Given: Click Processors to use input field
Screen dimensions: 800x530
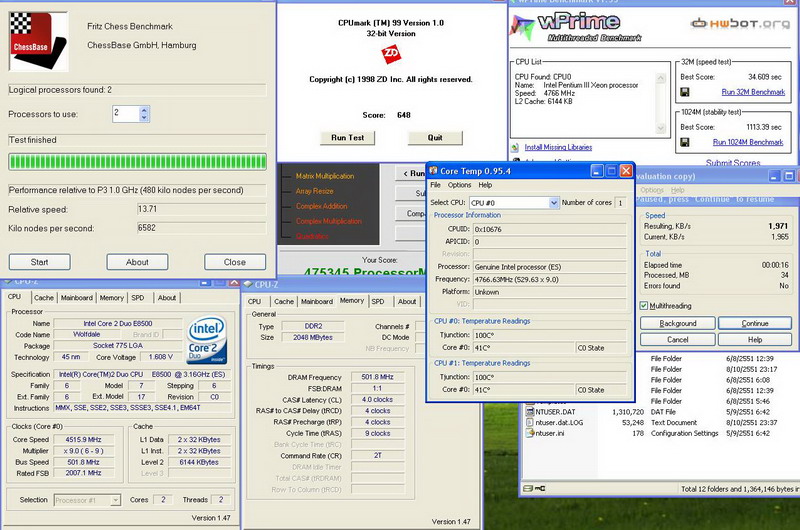Looking at the screenshot, I should (126, 113).
